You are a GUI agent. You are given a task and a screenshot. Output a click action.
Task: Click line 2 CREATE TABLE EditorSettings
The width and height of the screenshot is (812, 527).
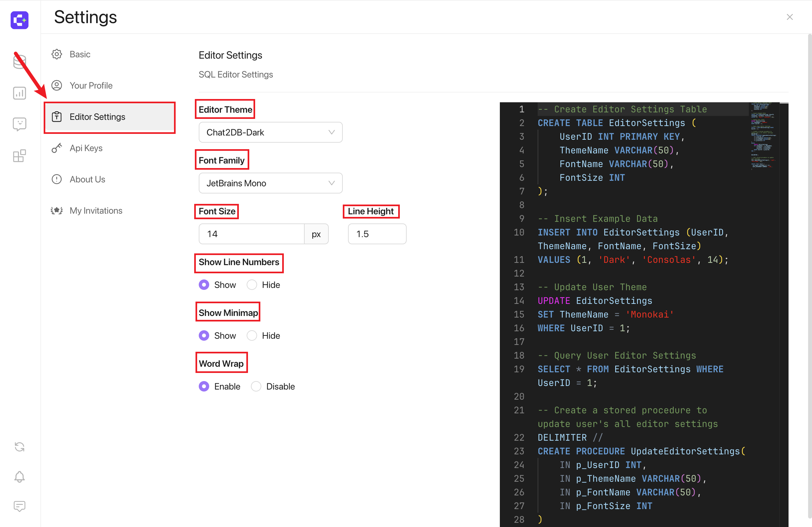tap(616, 123)
